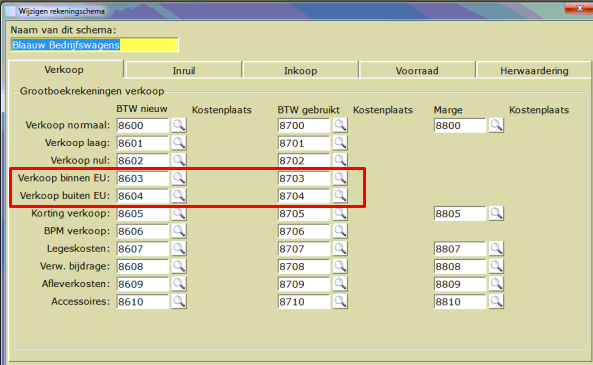Open lookup next to account 8704
This screenshot has height=365, width=593.
point(340,196)
